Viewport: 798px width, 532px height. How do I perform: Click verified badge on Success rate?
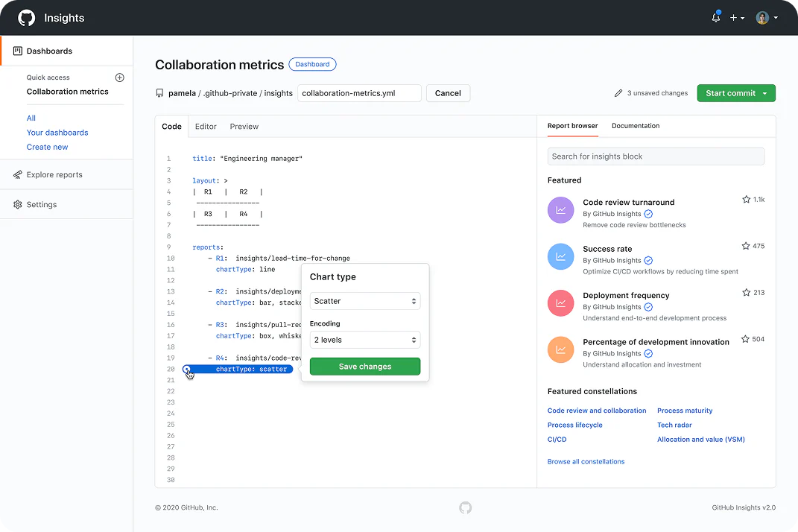[x=648, y=260]
